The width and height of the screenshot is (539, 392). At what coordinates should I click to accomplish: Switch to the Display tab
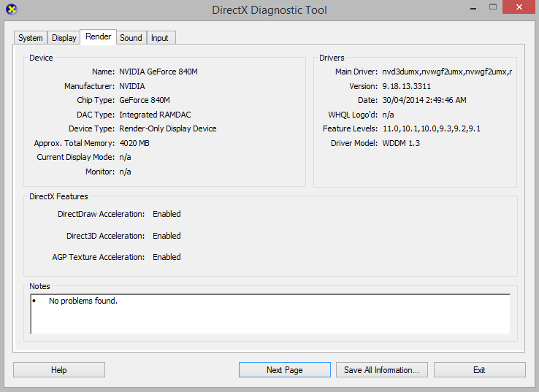click(64, 38)
